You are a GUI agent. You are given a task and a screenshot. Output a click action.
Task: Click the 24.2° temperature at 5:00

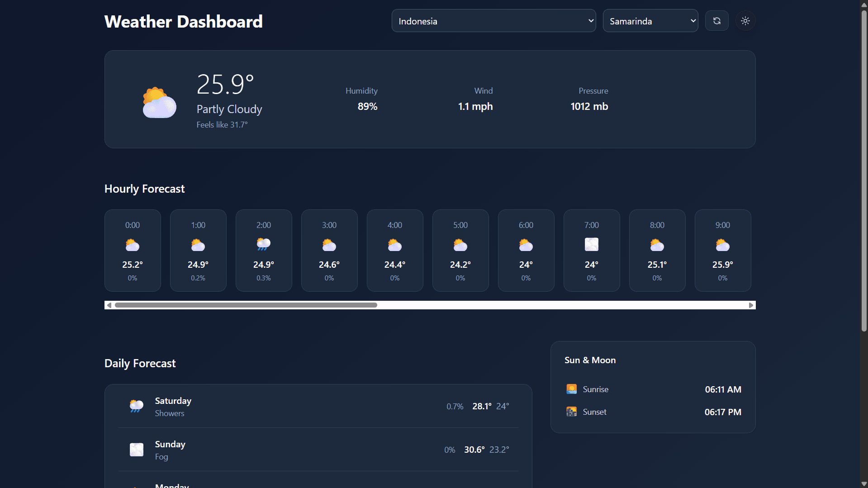pyautogui.click(x=460, y=265)
